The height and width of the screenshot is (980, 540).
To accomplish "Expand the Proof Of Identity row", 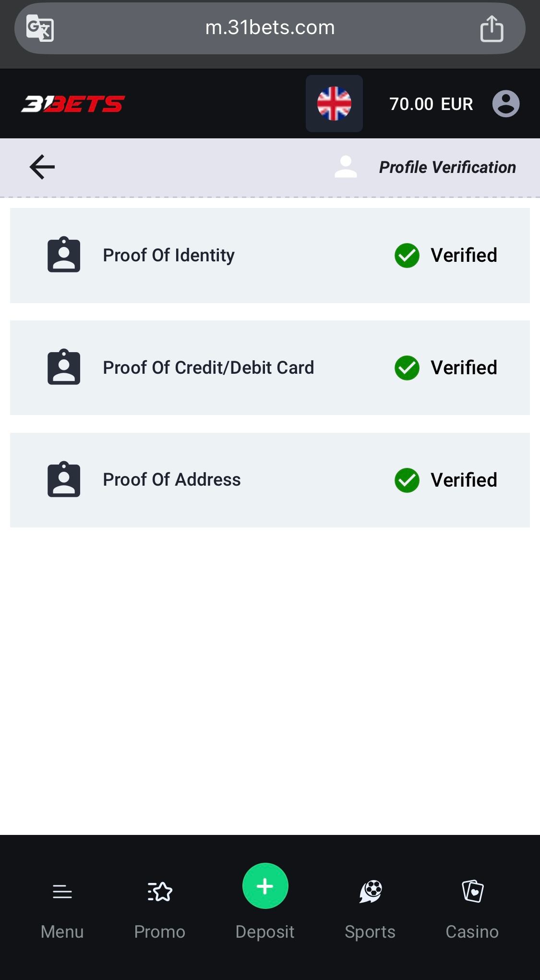I will [270, 255].
